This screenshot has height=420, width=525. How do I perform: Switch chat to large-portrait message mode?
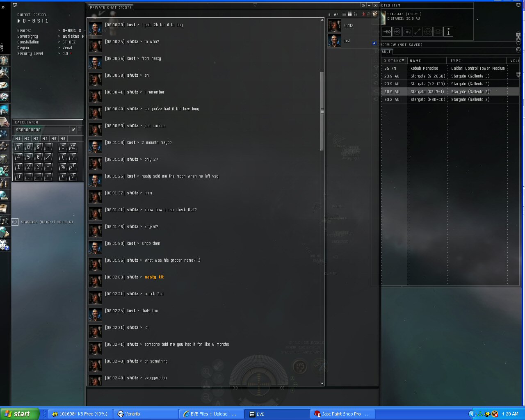tap(355, 14)
